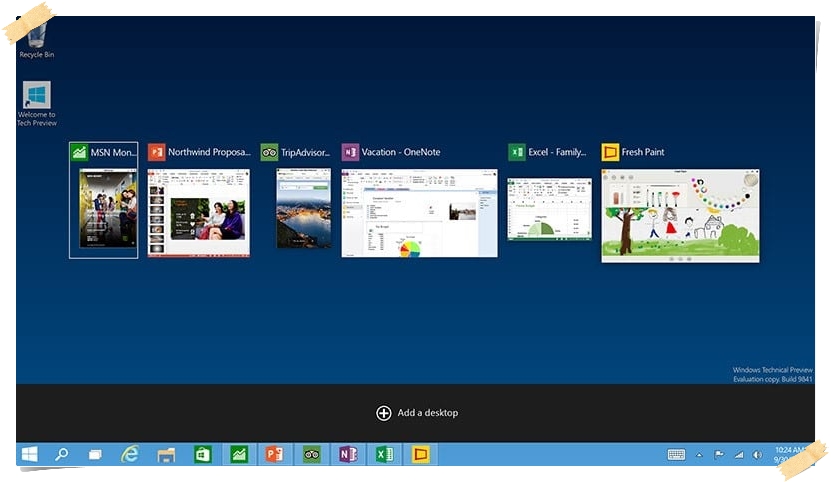Screen dimensions: 831x482
Task: Open the Start menu Windows logo
Action: coord(29,454)
